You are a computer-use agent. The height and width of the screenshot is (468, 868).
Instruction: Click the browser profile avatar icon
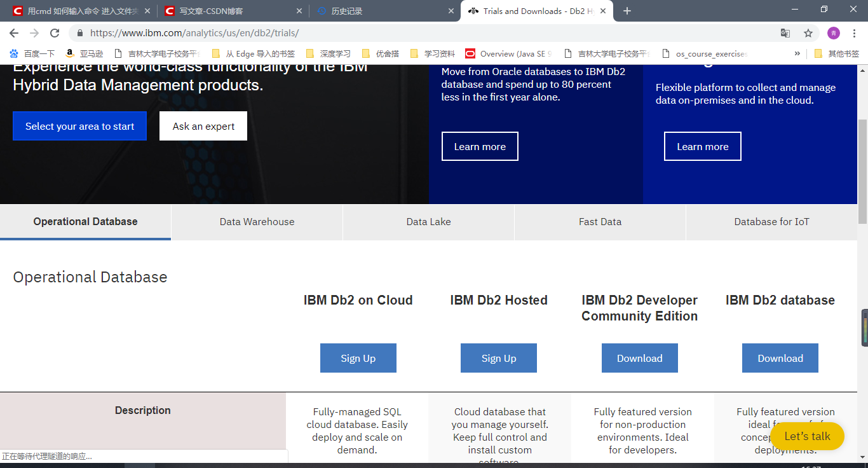click(x=833, y=32)
